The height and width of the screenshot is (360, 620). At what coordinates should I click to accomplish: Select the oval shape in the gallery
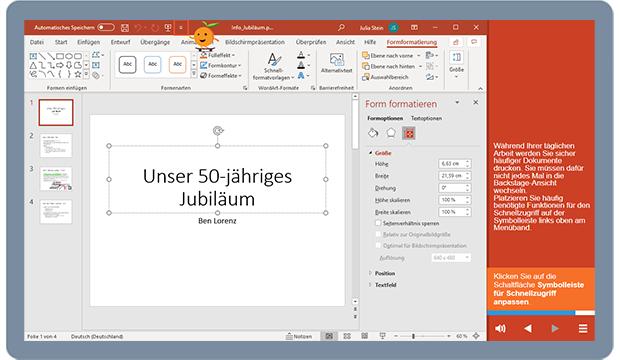click(x=69, y=56)
